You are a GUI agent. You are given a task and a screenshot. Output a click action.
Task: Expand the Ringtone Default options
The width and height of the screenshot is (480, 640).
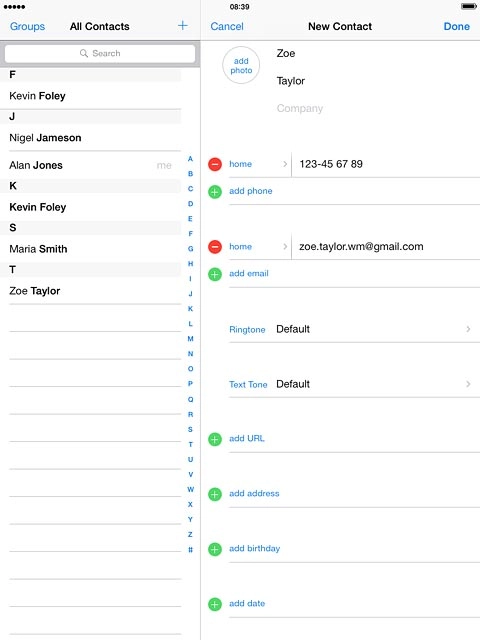[349, 329]
